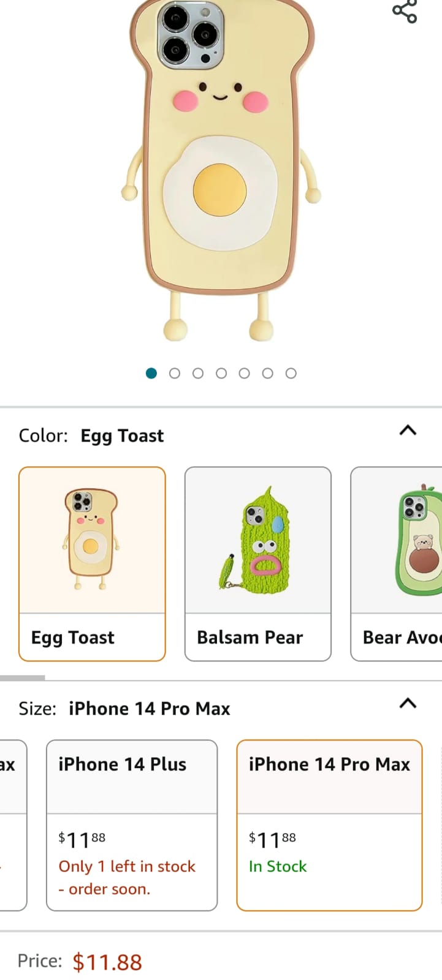Screen dimensions: 442x980
Task: Click the color list horizontal scrollbar
Action: pyautogui.click(x=23, y=678)
